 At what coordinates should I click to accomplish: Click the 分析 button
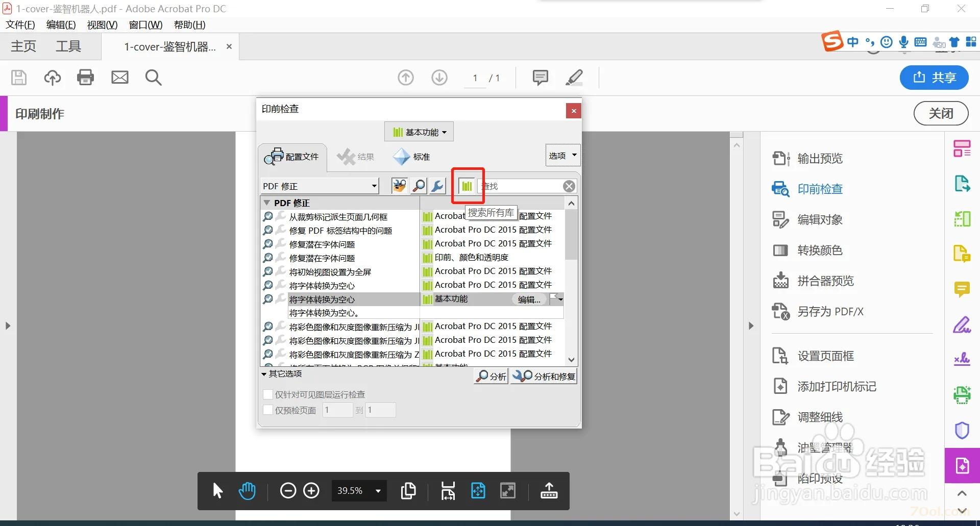[491, 377]
